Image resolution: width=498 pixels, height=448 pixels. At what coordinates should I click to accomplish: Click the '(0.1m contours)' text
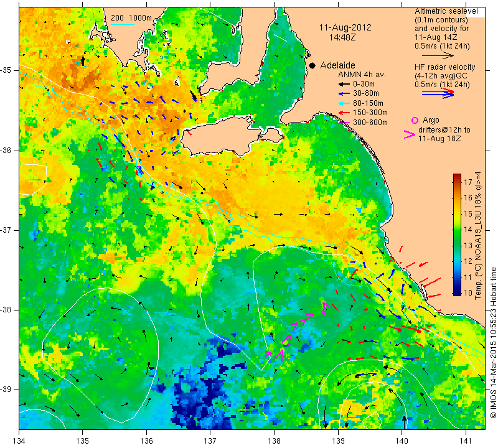(441, 20)
